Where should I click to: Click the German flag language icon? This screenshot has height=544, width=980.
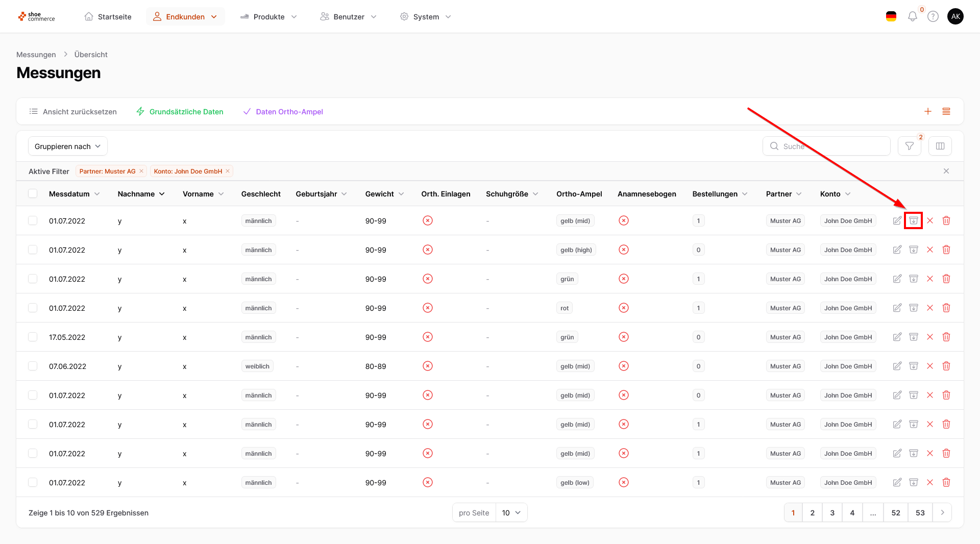pyautogui.click(x=891, y=17)
